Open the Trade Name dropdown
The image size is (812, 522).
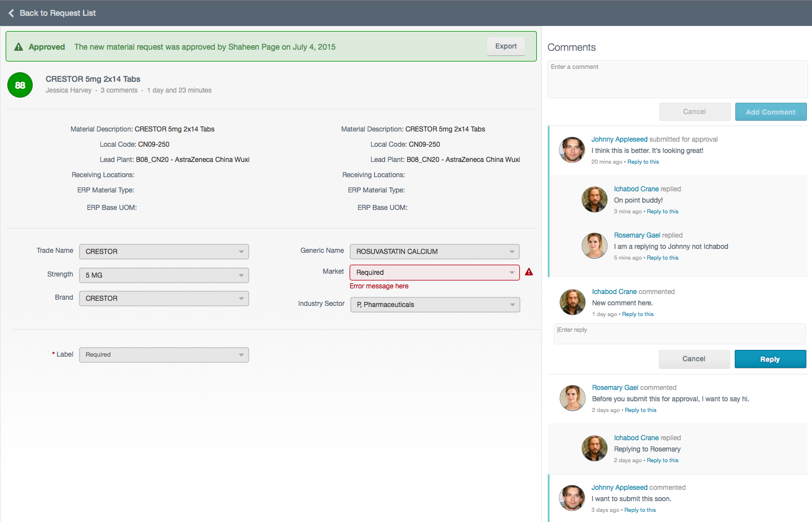tap(164, 252)
